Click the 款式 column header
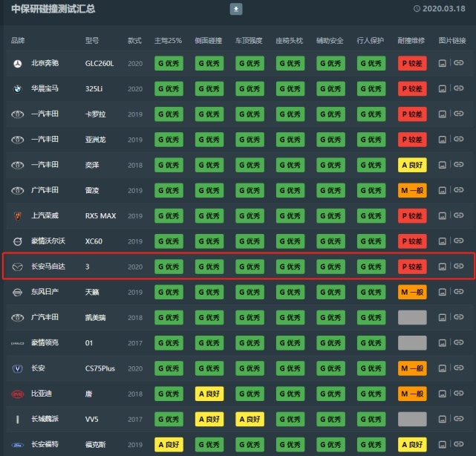This screenshot has width=476, height=456. tap(134, 40)
